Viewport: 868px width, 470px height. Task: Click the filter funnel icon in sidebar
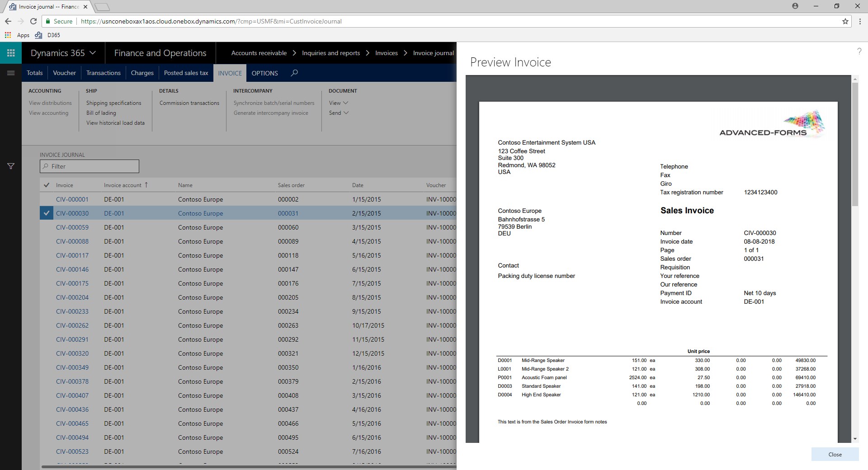(11, 166)
